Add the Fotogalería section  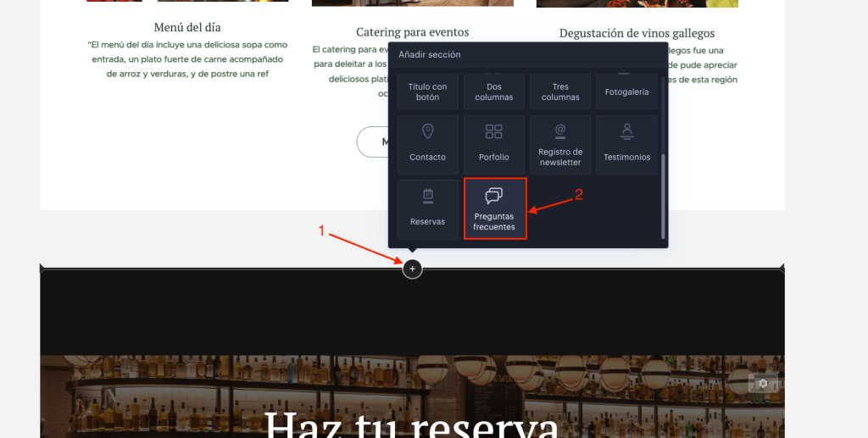click(626, 91)
